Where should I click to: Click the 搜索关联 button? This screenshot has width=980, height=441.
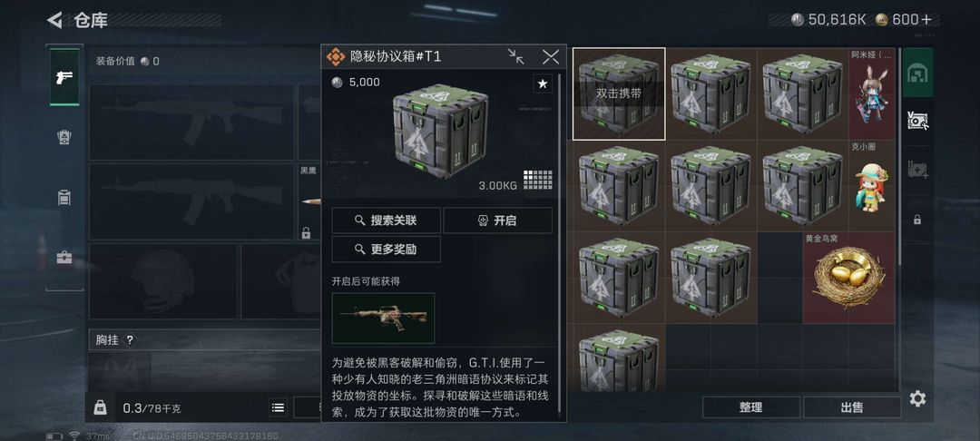386,220
